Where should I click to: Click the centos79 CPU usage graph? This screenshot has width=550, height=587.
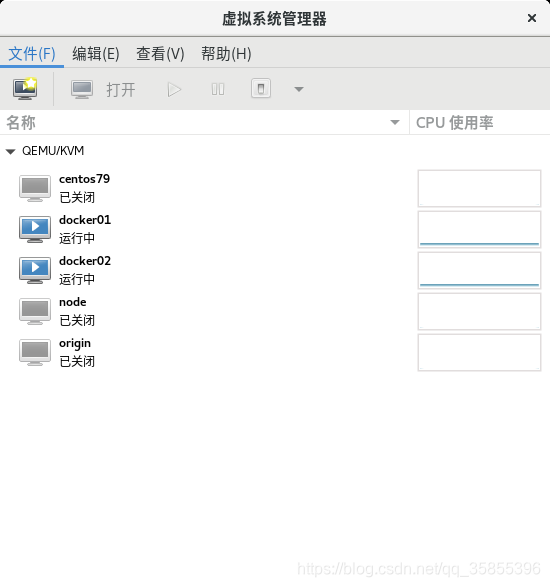point(479,188)
